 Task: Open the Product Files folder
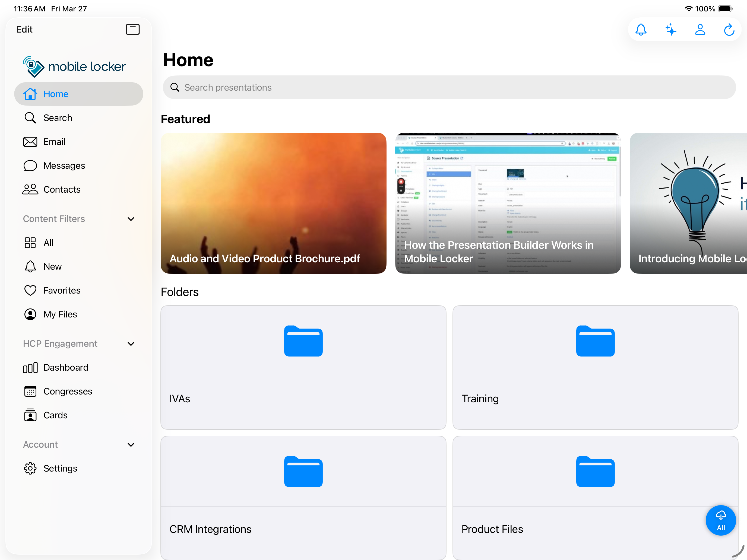coord(595,498)
